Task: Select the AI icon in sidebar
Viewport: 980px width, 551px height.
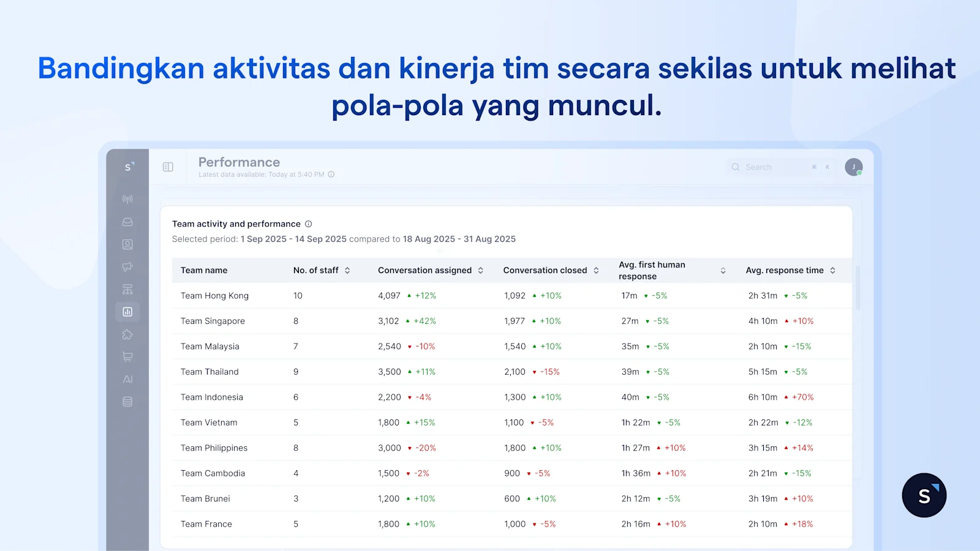Action: coord(127,379)
